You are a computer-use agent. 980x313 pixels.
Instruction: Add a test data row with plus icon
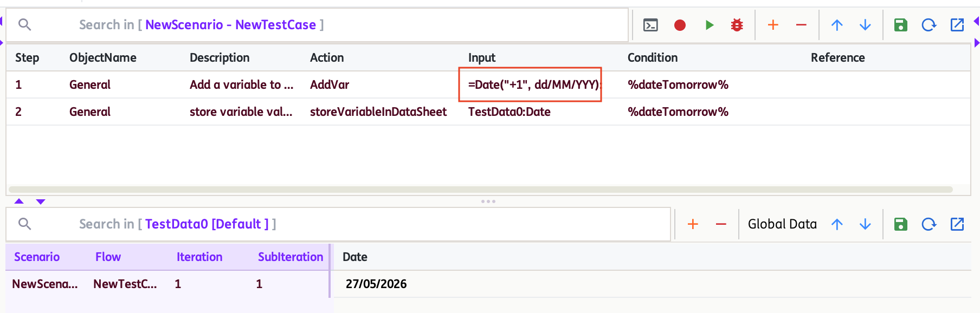pos(693,224)
